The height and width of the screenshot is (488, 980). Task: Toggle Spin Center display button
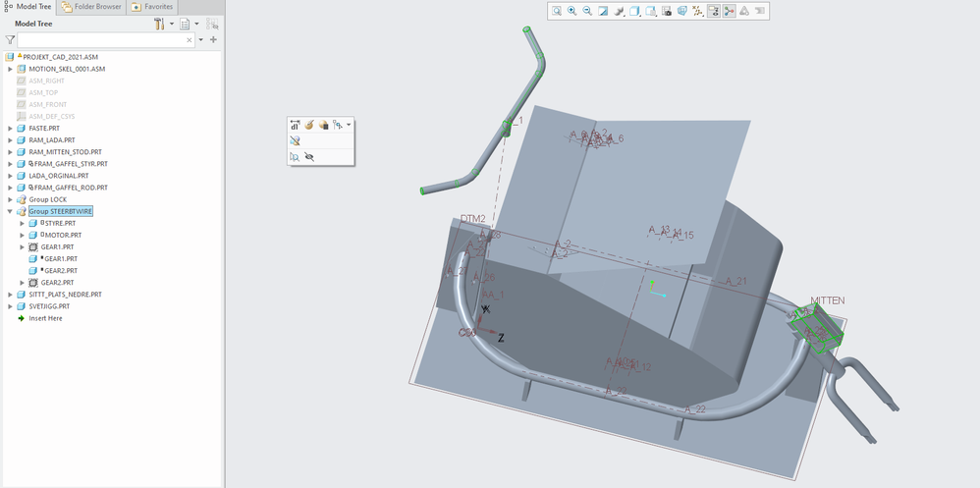point(729,12)
